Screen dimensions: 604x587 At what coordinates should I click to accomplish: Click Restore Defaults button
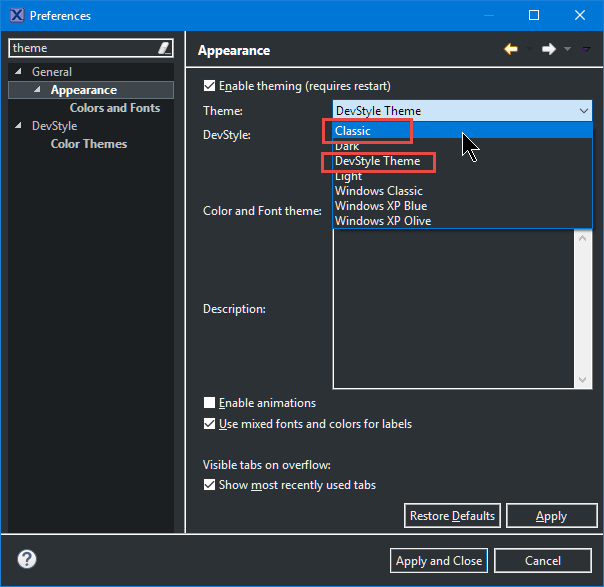click(x=452, y=516)
